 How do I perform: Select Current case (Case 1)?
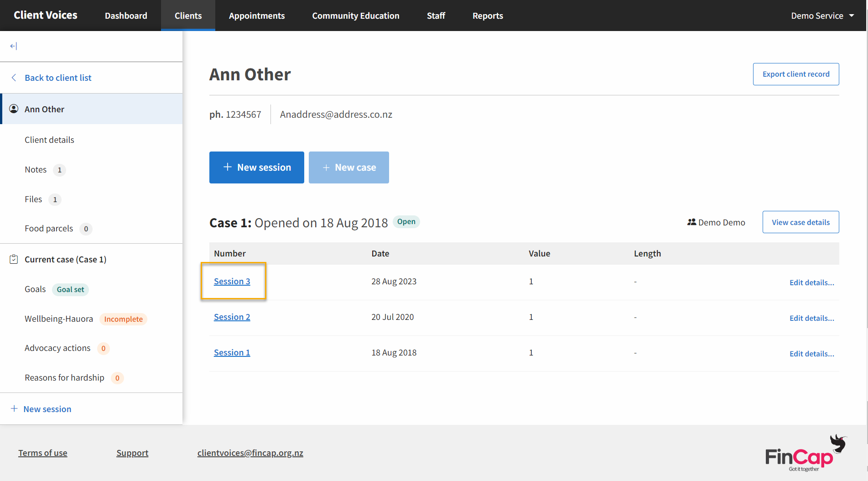coord(65,259)
